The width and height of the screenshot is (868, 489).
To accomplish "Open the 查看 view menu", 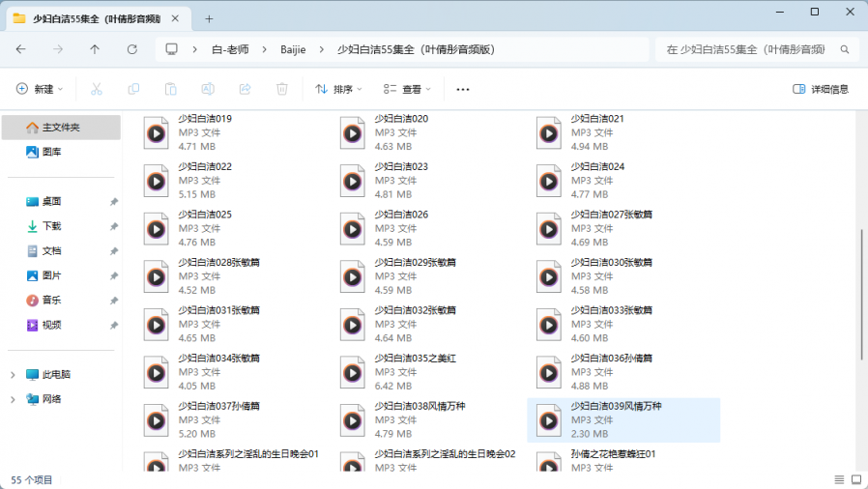I will coord(407,89).
